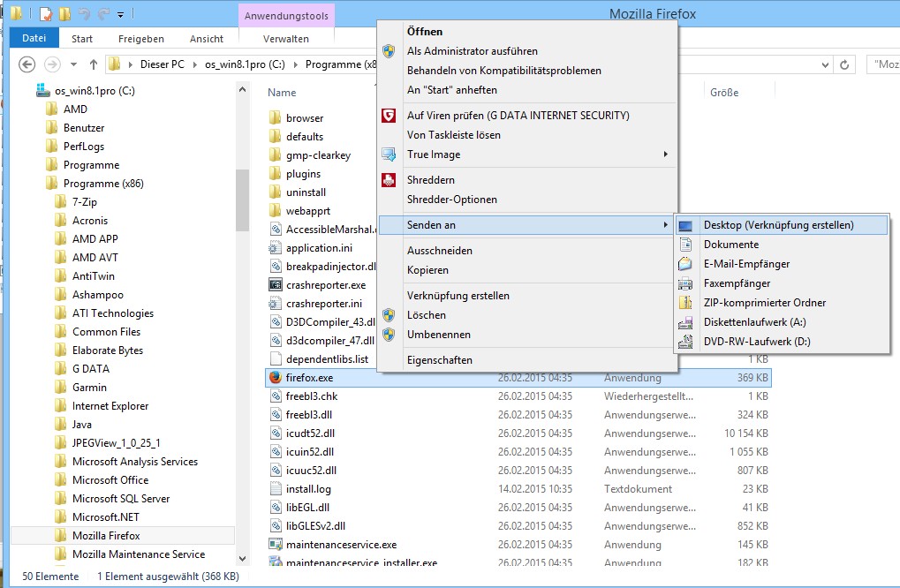
Task: Select the G DATA folder in the tree
Action: pyautogui.click(x=91, y=369)
